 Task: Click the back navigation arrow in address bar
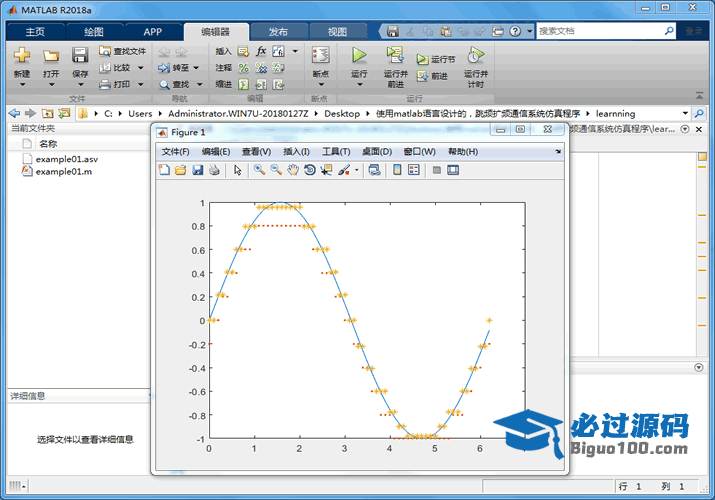15,113
